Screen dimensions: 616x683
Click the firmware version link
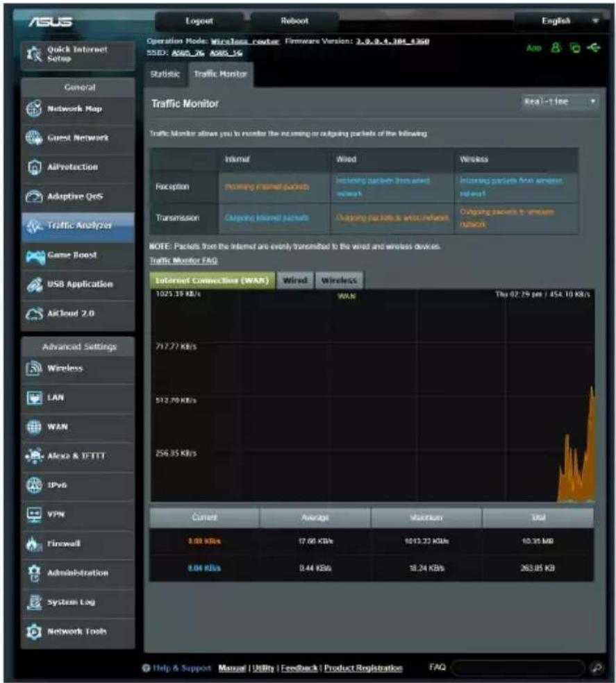pyautogui.click(x=392, y=42)
